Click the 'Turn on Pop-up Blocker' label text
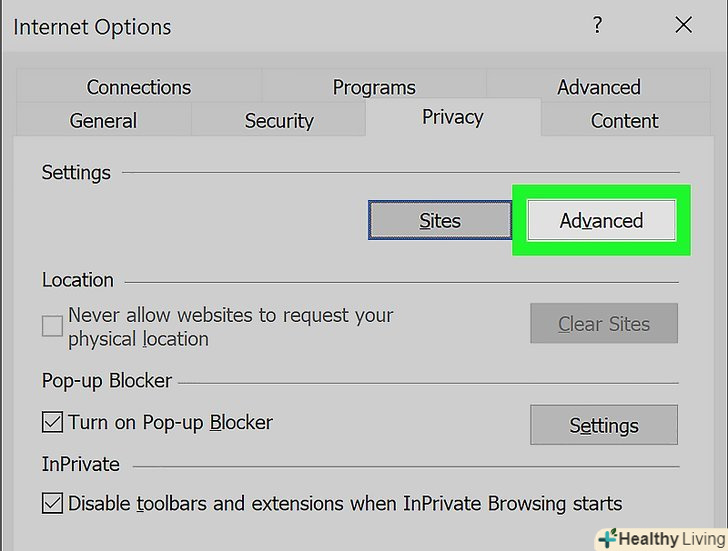 tap(170, 422)
